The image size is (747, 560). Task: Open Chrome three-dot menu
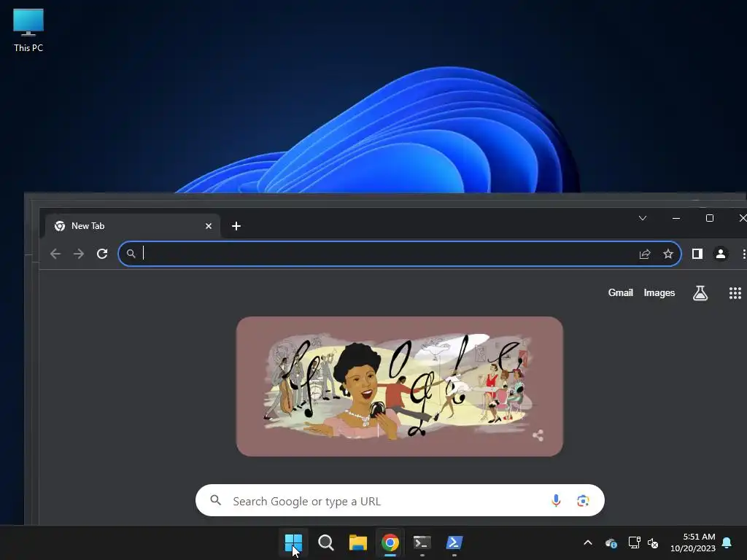pos(743,254)
